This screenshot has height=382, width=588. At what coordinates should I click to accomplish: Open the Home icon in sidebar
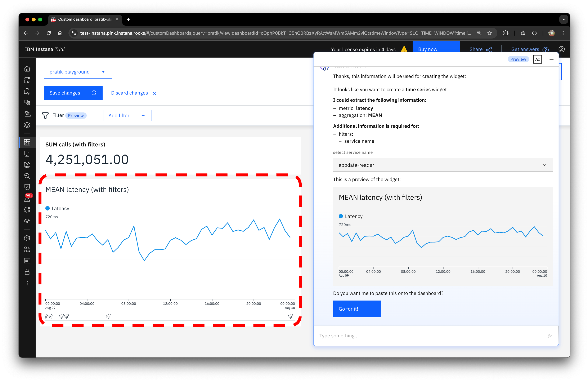(x=27, y=69)
